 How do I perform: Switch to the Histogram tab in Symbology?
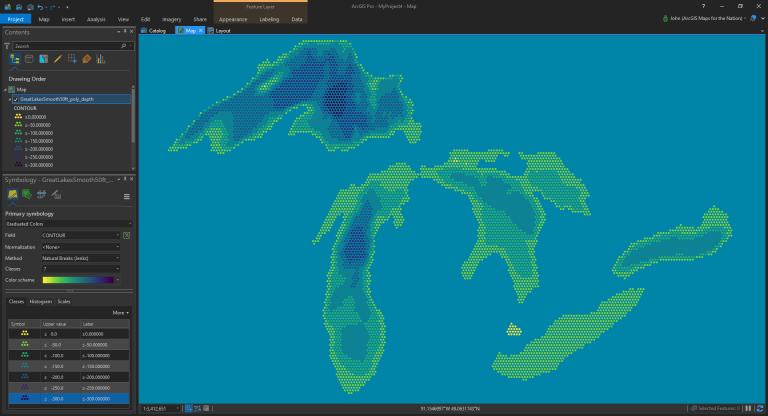41,302
